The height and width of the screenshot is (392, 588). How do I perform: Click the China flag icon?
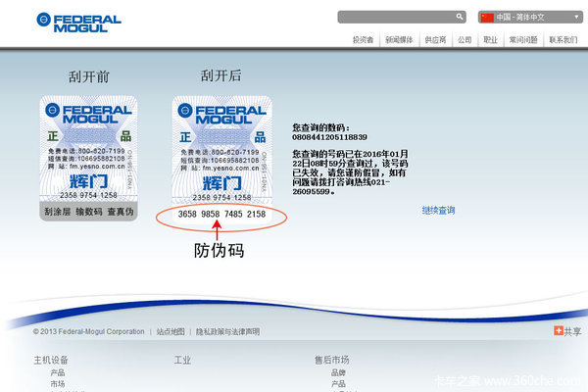tap(487, 17)
